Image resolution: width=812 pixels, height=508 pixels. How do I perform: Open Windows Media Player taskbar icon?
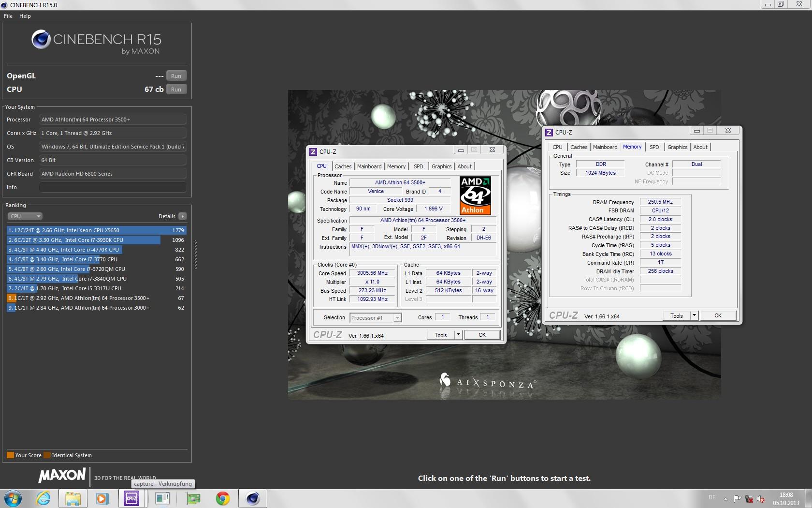click(102, 498)
